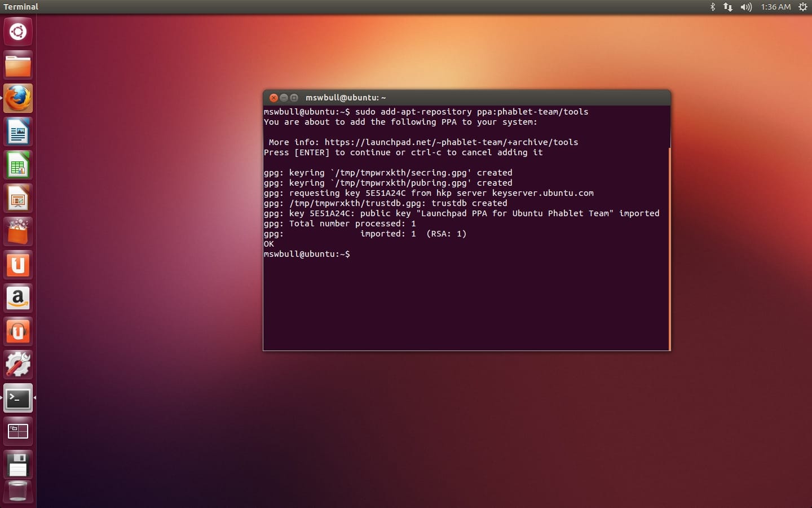The image size is (812, 508).
Task: Click the terminal title mswbull@ubuntu: ~
Action: [346, 98]
